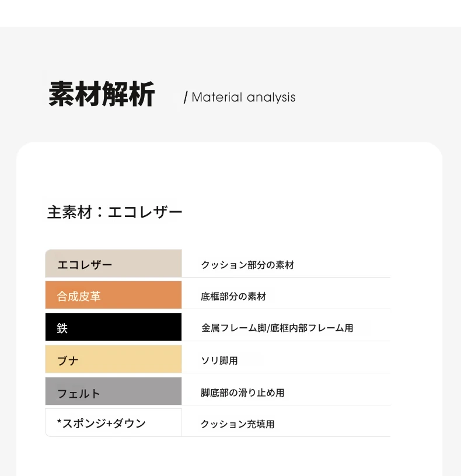Screen dimensions: 461x476
Task: Click the 鉄 label text
Action: (x=62, y=328)
